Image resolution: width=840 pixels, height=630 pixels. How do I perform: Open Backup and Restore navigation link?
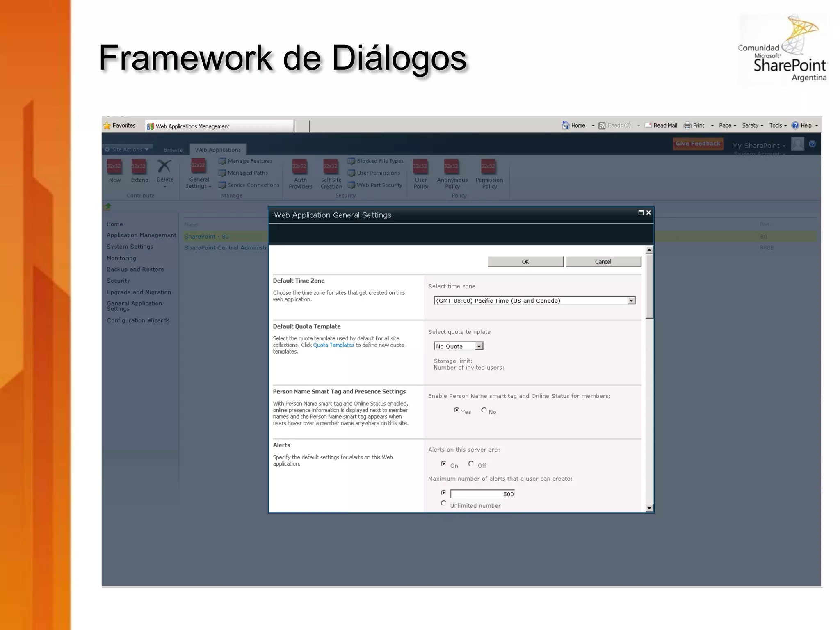tap(135, 269)
